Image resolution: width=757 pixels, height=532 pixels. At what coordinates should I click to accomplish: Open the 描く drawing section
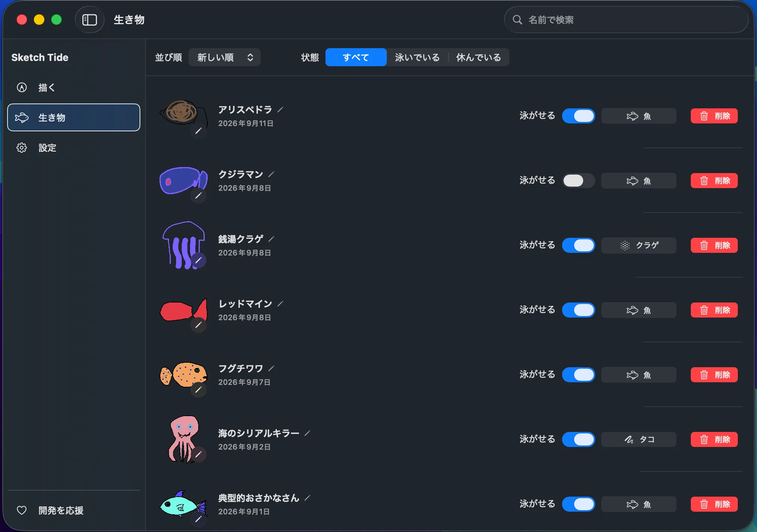74,88
